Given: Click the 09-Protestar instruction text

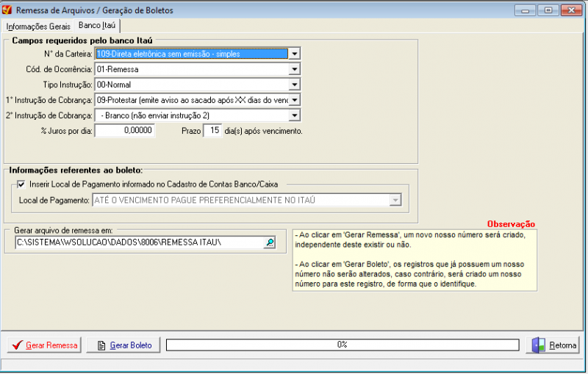Looking at the screenshot, I should (193, 100).
